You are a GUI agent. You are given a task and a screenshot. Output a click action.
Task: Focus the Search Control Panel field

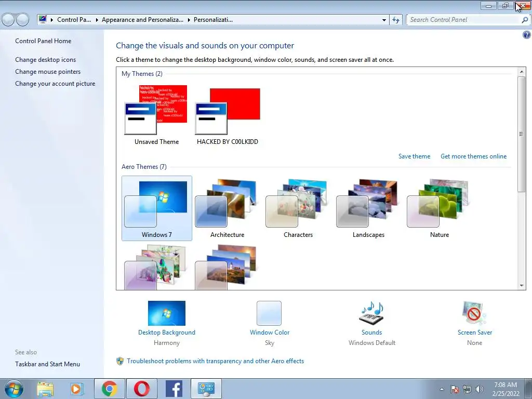click(x=463, y=20)
